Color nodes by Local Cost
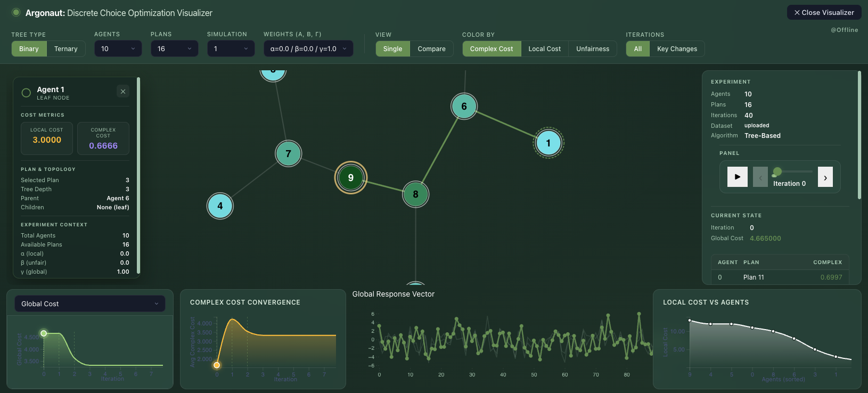The height and width of the screenshot is (393, 868). point(545,48)
